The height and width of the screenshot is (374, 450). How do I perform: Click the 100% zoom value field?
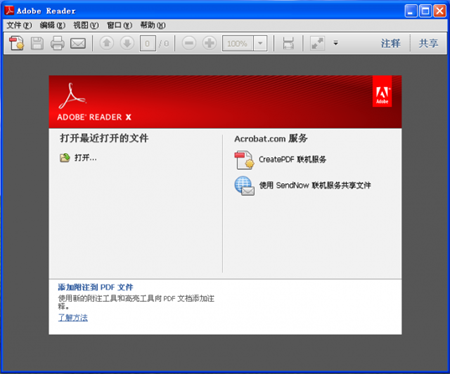coord(238,43)
